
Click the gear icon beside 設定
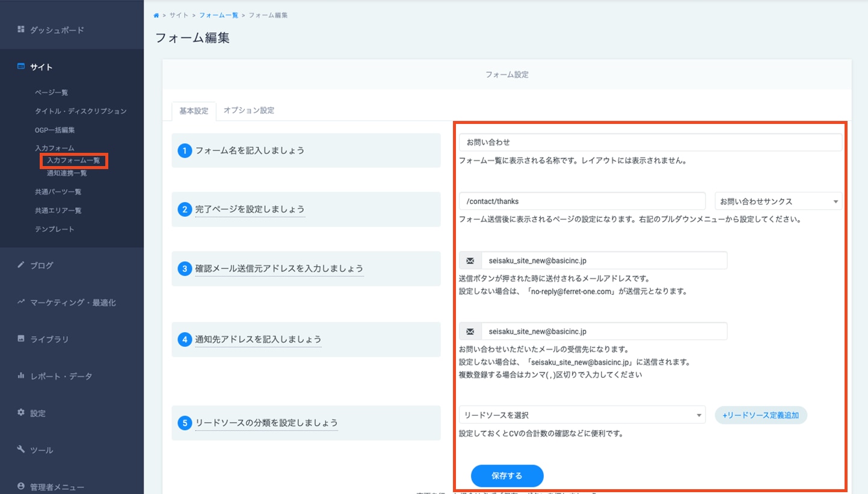coord(20,413)
